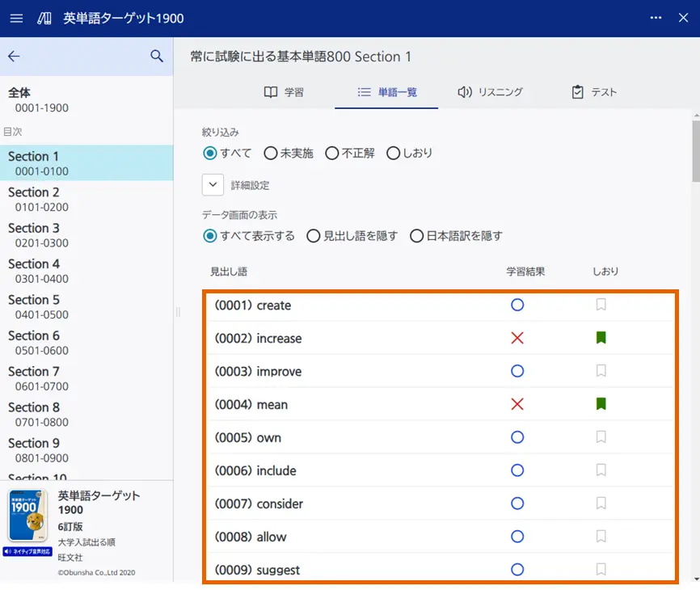
Task: Remove the green bookmark on mean
Action: pyautogui.click(x=601, y=404)
